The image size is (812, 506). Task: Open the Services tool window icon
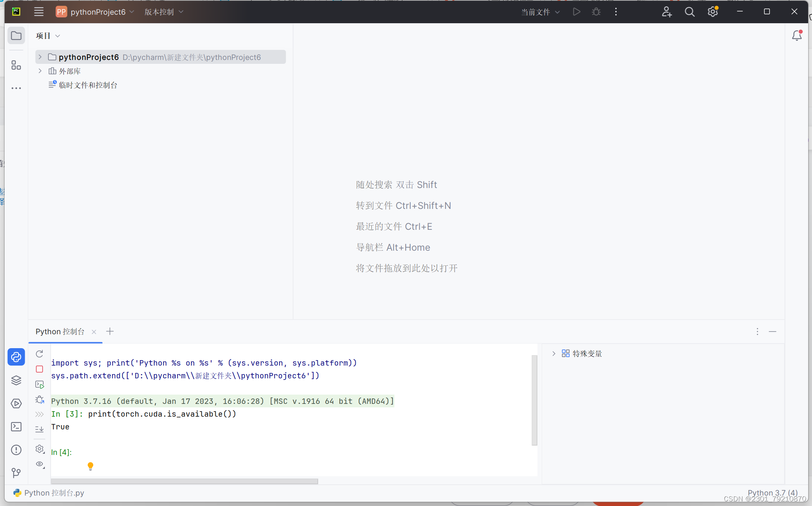pyautogui.click(x=16, y=403)
